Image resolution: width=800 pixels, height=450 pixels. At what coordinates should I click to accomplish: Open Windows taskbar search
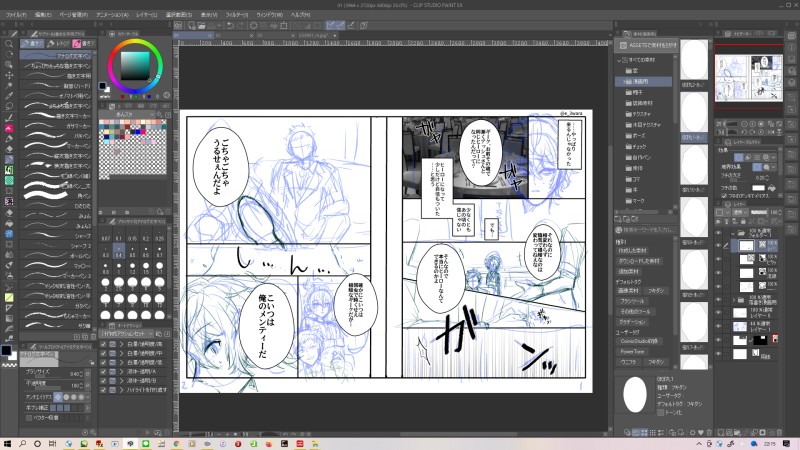coord(22,444)
